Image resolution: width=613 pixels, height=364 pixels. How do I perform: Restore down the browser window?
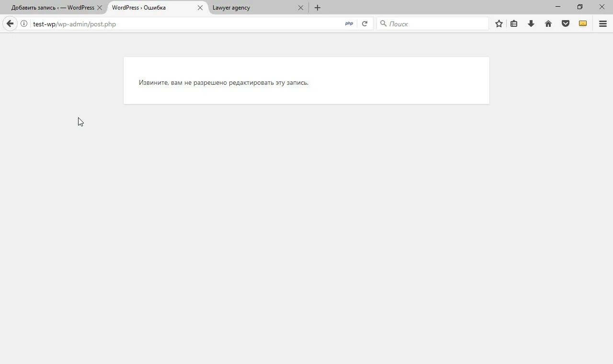tap(580, 7)
